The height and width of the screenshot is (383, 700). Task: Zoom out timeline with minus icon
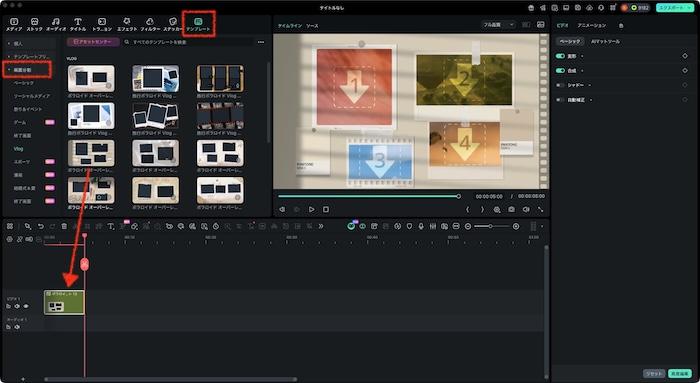(x=467, y=226)
